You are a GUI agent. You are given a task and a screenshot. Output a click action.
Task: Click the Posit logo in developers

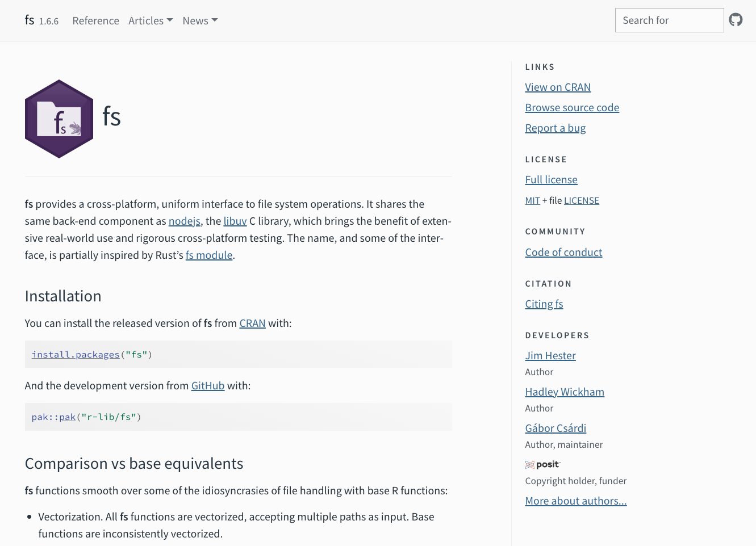(542, 464)
